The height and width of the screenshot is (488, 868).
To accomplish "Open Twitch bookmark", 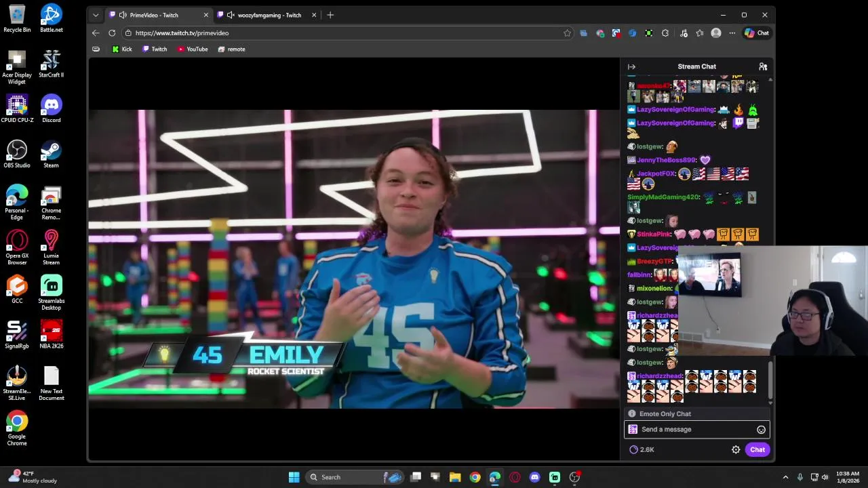I will point(155,49).
